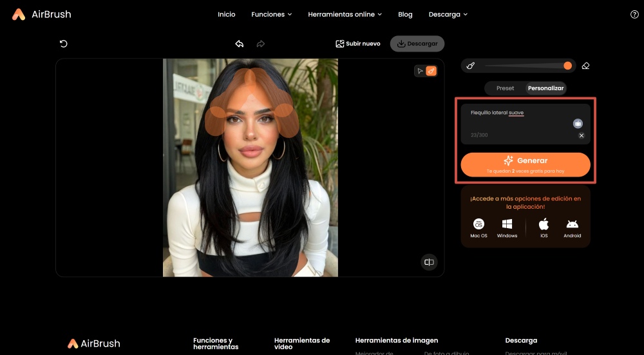Switch to the Personalizar tab
Image resolution: width=644 pixels, height=355 pixels.
click(x=545, y=88)
